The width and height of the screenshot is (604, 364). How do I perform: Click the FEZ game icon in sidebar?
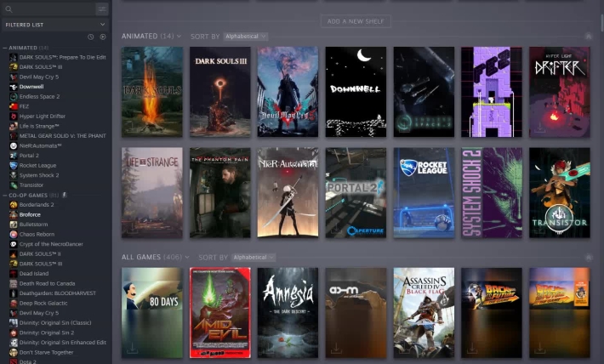(x=13, y=105)
